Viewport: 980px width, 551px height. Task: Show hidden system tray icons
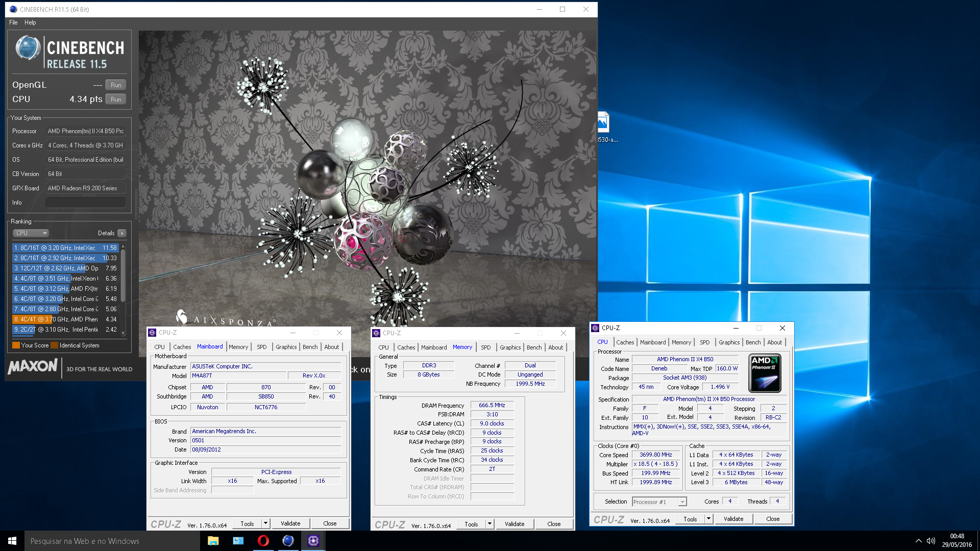[x=918, y=541]
